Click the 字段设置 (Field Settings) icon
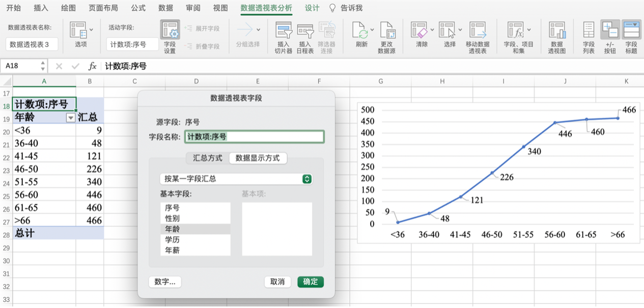The height and width of the screenshot is (308, 644). [x=170, y=31]
